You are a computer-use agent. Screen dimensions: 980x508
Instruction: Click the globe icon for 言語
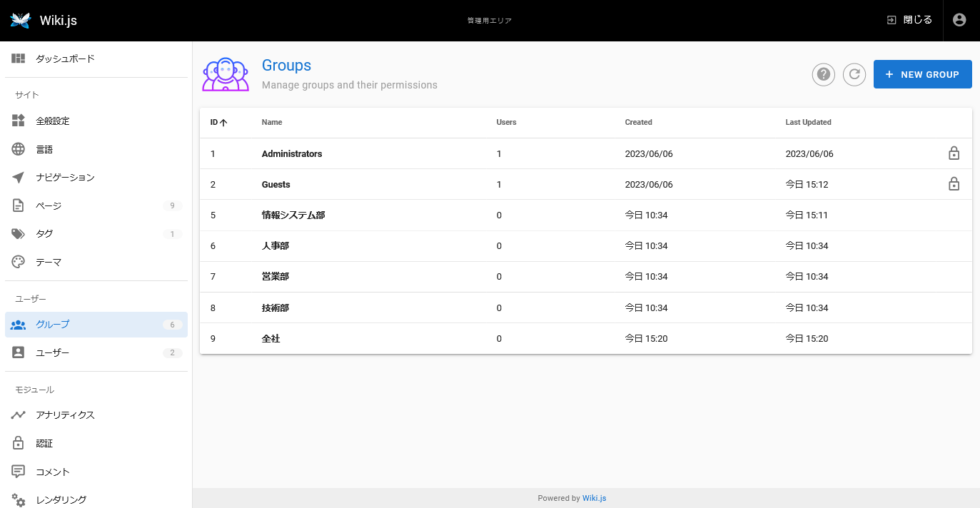[x=19, y=149]
